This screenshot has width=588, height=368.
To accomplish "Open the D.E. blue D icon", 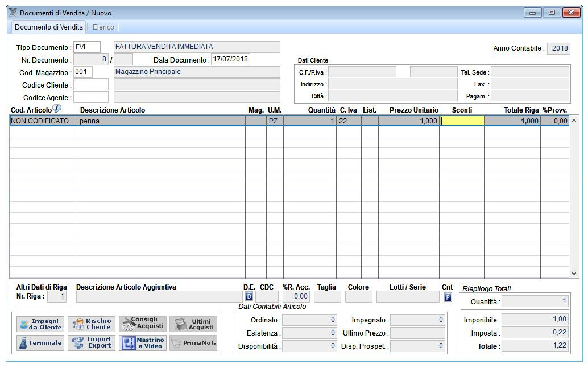I will click(x=249, y=297).
